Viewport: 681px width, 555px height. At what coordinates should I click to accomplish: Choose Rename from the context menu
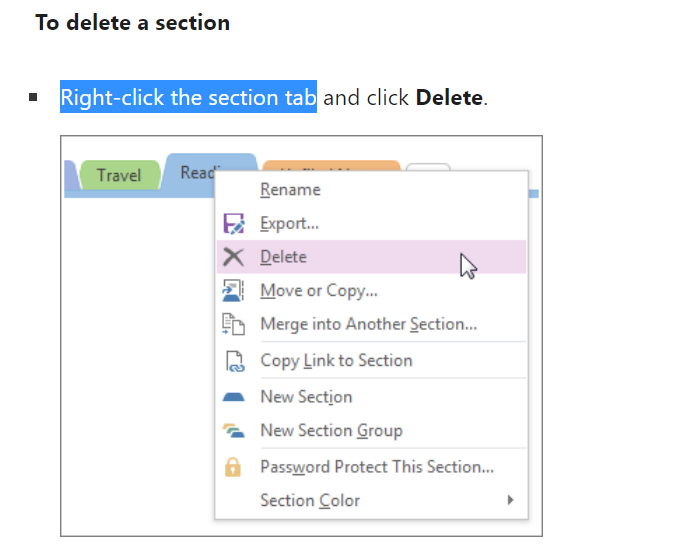tap(290, 189)
